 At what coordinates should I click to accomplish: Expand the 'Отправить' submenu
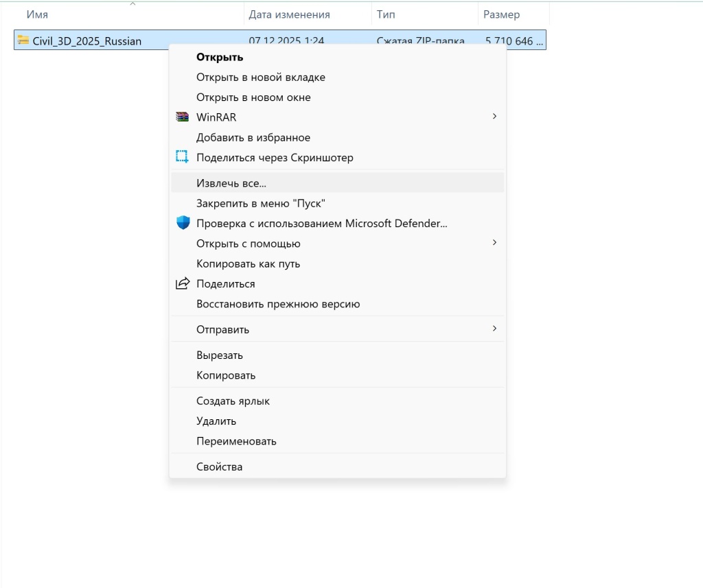point(495,329)
